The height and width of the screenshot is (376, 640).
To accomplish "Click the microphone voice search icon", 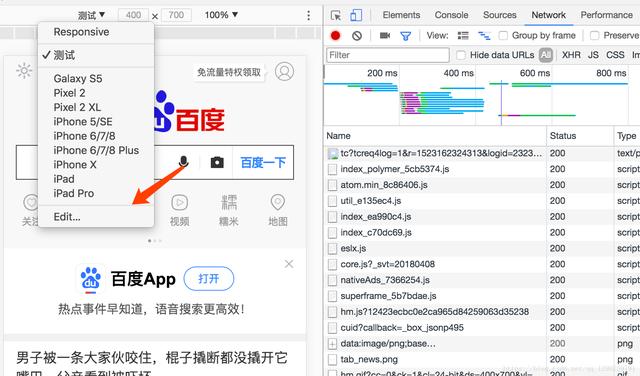I will click(184, 162).
